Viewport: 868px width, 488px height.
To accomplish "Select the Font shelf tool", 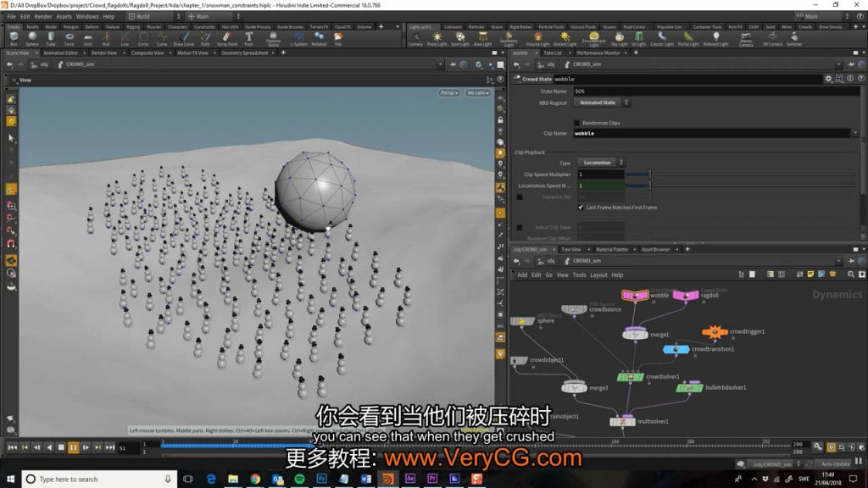I will coord(248,39).
